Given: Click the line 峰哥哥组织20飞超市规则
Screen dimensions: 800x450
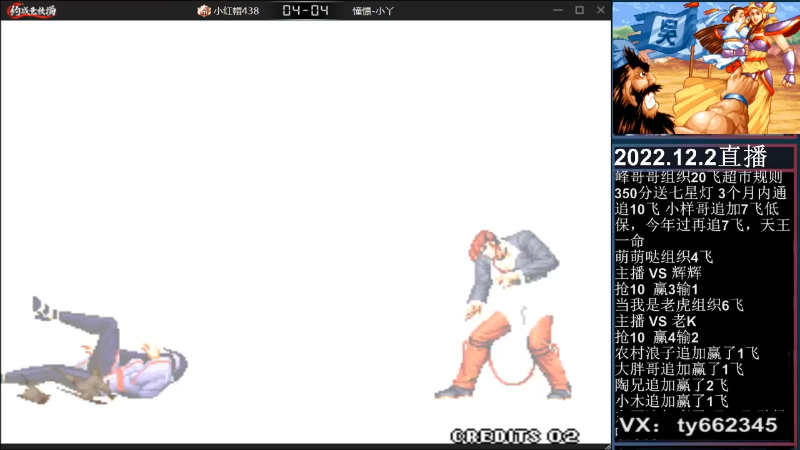Looking at the screenshot, I should [x=698, y=177].
